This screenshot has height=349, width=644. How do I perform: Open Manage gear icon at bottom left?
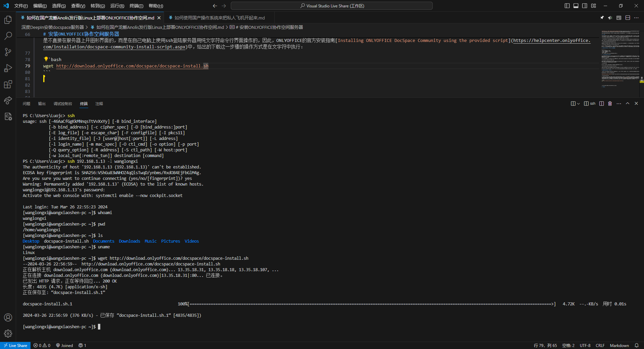[x=8, y=334]
